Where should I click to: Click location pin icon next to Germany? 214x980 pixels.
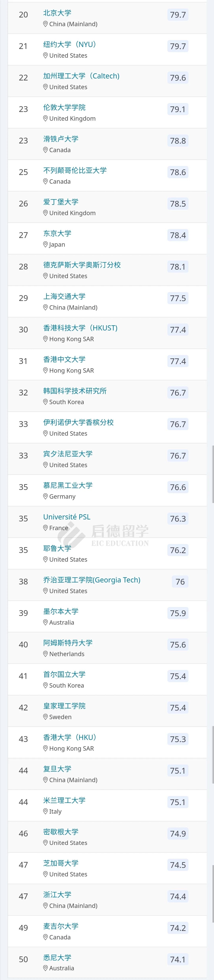click(x=45, y=496)
